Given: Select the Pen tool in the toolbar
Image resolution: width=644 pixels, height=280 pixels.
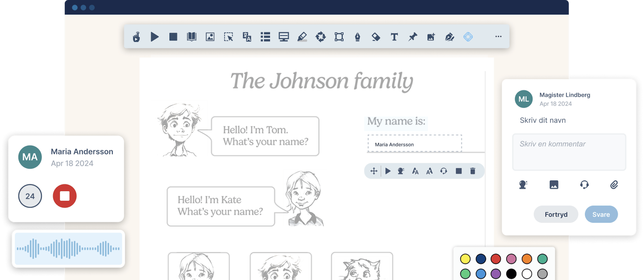Looking at the screenshot, I should 358,37.
